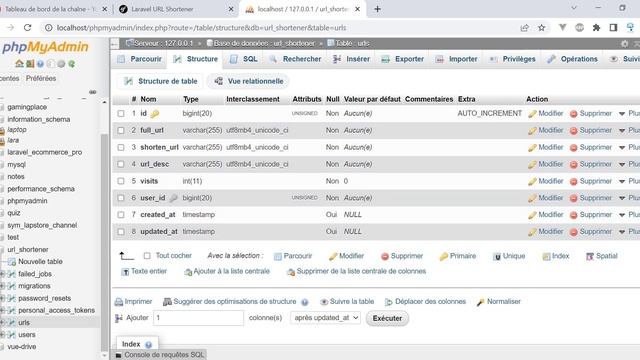
Task: Expand the migrations table tree
Action: coord(2,286)
